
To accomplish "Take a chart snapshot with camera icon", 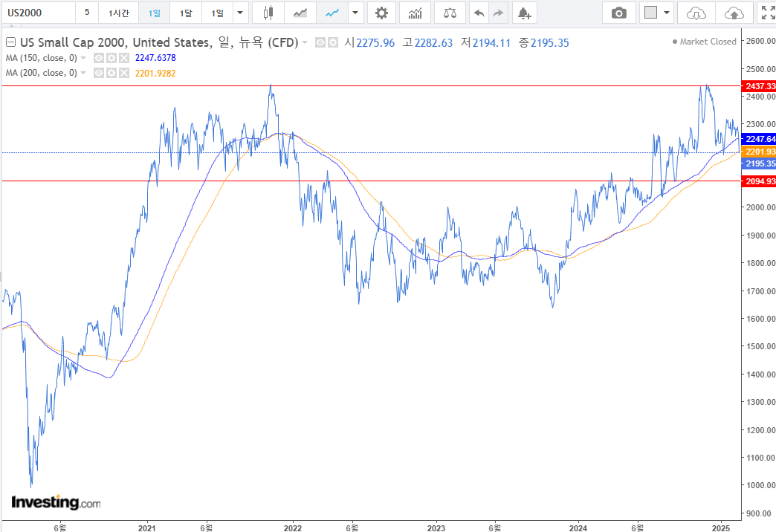I will (x=618, y=13).
